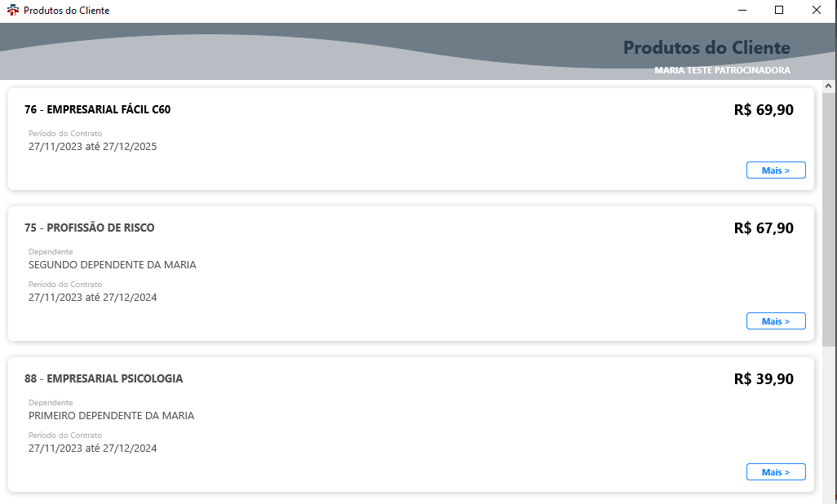Image resolution: width=837 pixels, height=504 pixels.
Task: Click the R$ 69,90 price
Action: click(x=764, y=110)
